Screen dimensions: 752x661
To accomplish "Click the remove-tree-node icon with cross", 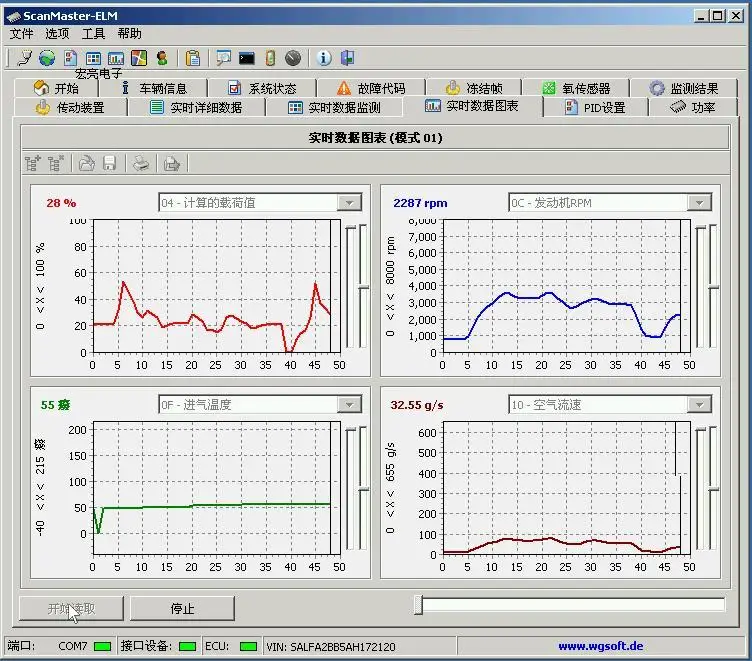I will (56, 164).
